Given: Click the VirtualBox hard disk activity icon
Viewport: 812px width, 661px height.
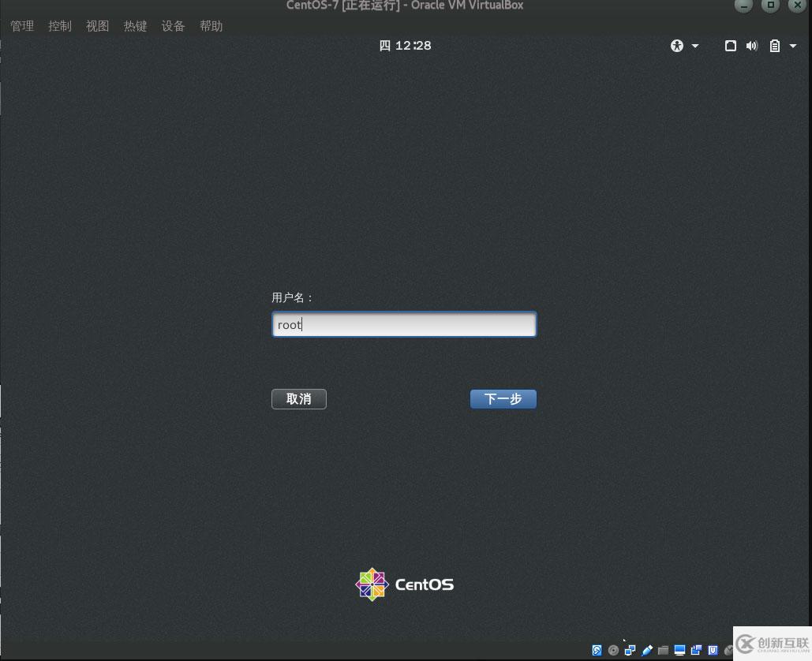Looking at the screenshot, I should click(597, 651).
